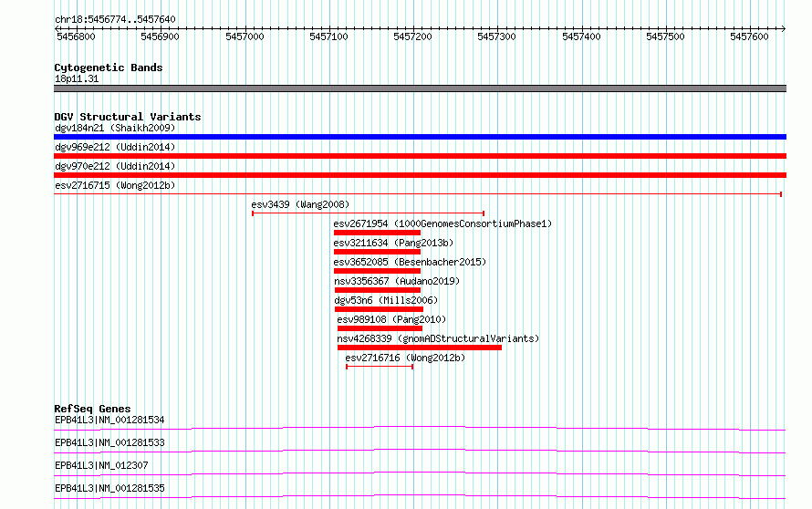The height and width of the screenshot is (509, 812).
Task: Click ruler position 5457000
Action: tap(245, 36)
